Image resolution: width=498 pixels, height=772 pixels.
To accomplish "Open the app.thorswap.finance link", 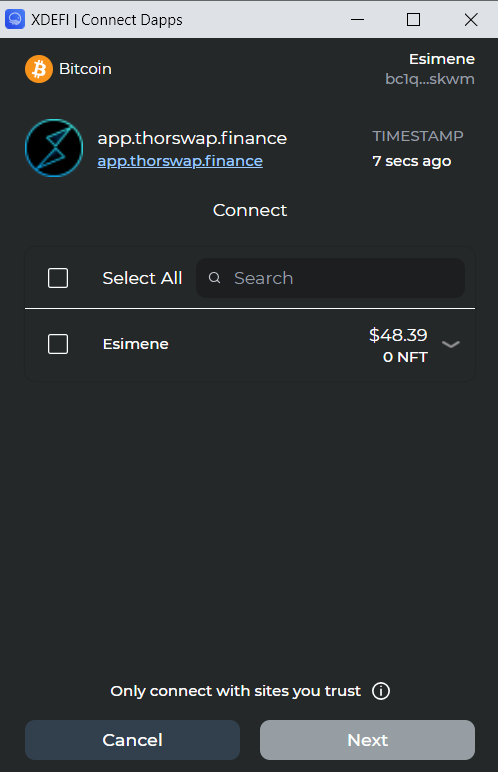I will click(x=180, y=161).
